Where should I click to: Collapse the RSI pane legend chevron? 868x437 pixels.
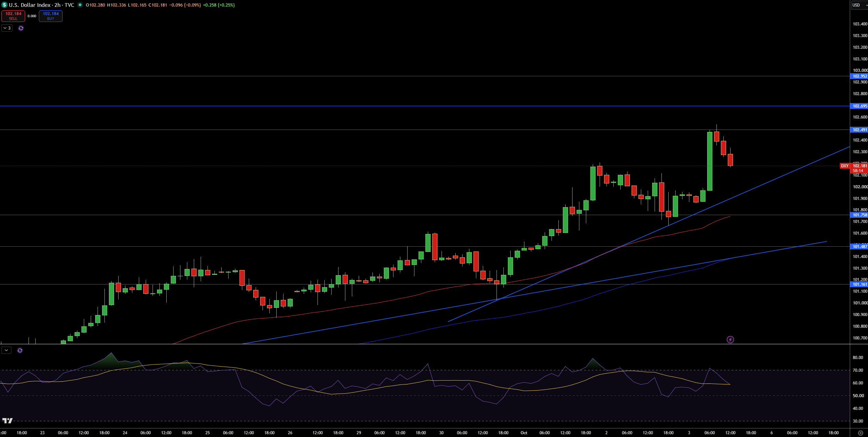(x=7, y=350)
